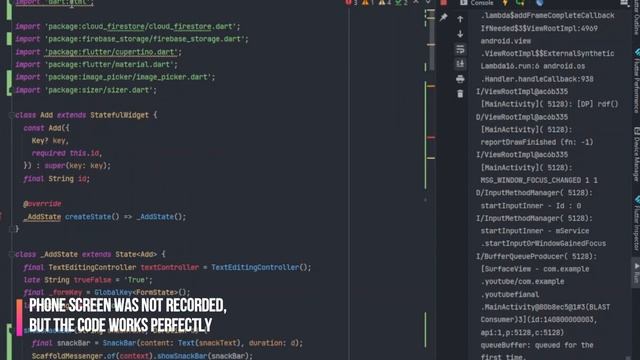Toggle soft-wrap in the console
Screen dimensions: 640x360
pyautogui.click(x=460, y=49)
